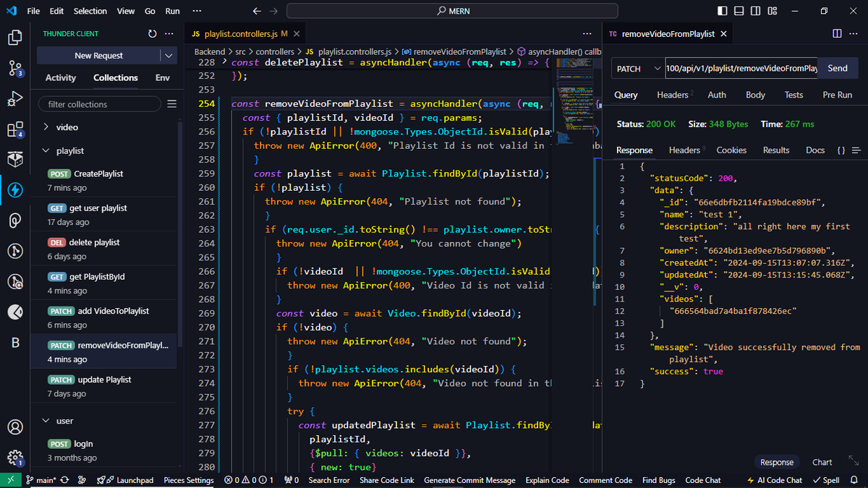This screenshot has height=488, width=868.
Task: Toggle the primary side bar layout
Action: coord(723,11)
